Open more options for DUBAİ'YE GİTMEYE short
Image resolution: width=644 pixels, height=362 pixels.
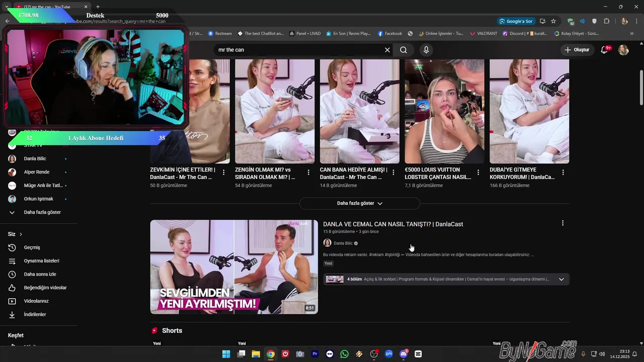[563, 172]
